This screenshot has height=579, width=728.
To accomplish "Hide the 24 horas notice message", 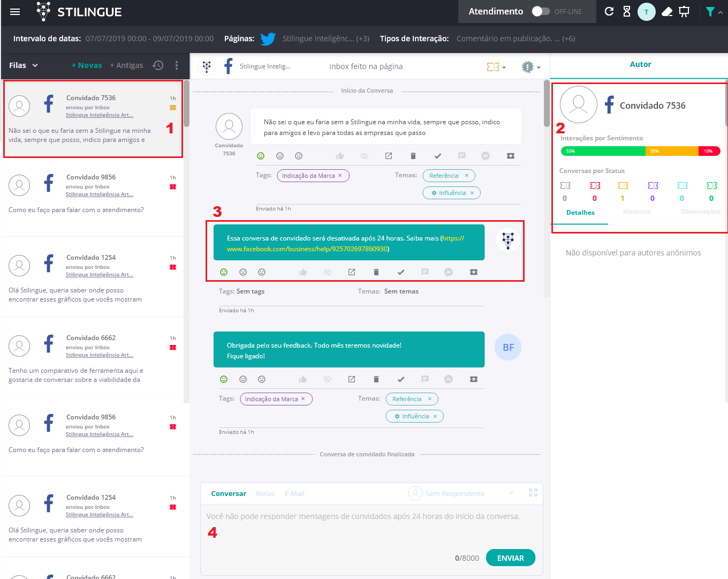I will (328, 272).
